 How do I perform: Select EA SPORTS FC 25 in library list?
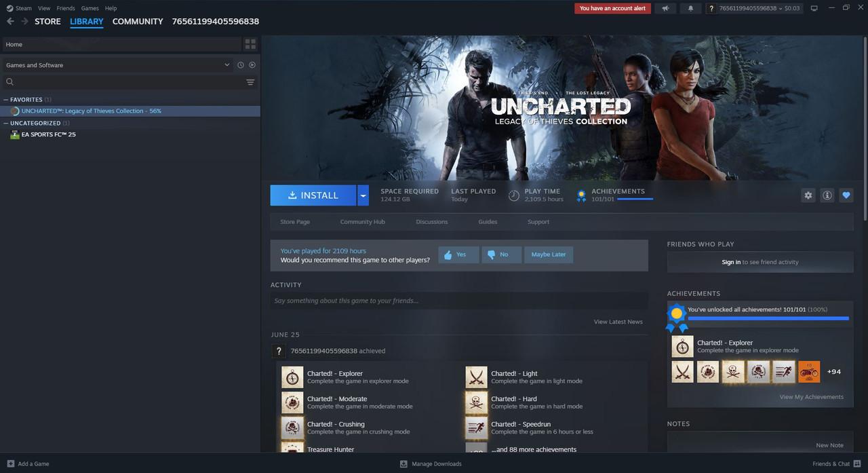tap(130, 134)
